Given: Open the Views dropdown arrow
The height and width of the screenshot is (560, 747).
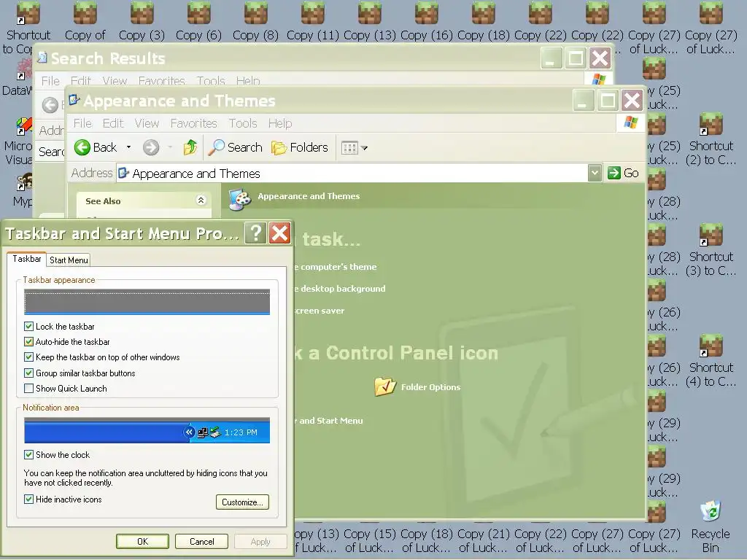Looking at the screenshot, I should (x=365, y=148).
